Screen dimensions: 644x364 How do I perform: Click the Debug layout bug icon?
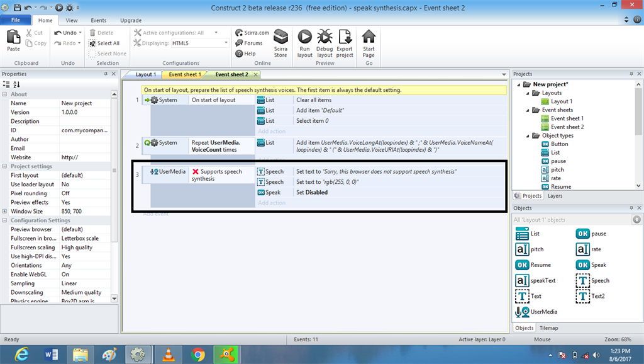pyautogui.click(x=325, y=37)
